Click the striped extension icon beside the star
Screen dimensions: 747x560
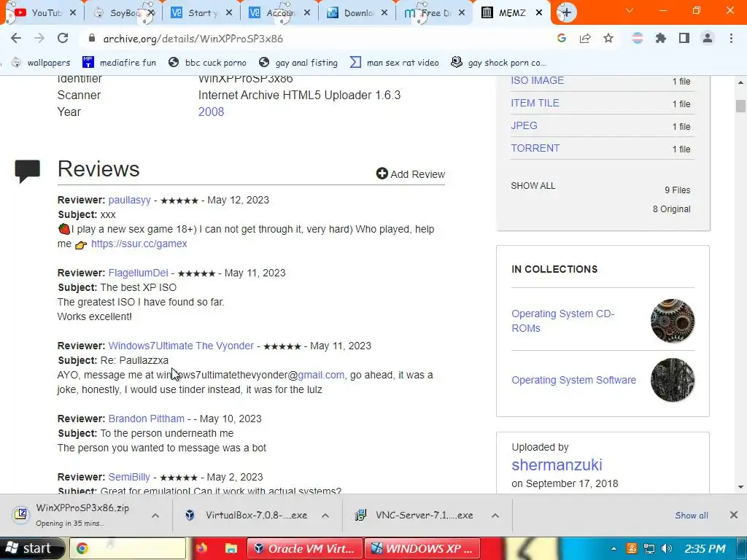click(x=637, y=38)
